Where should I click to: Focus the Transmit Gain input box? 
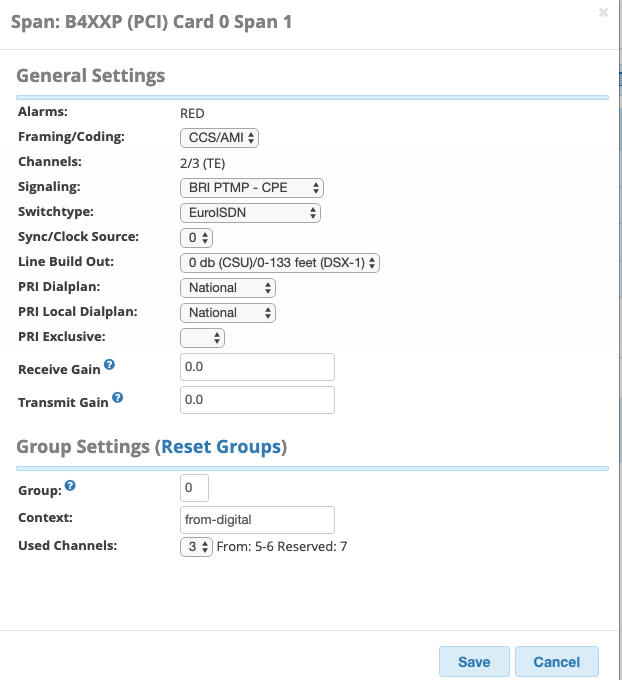(256, 400)
